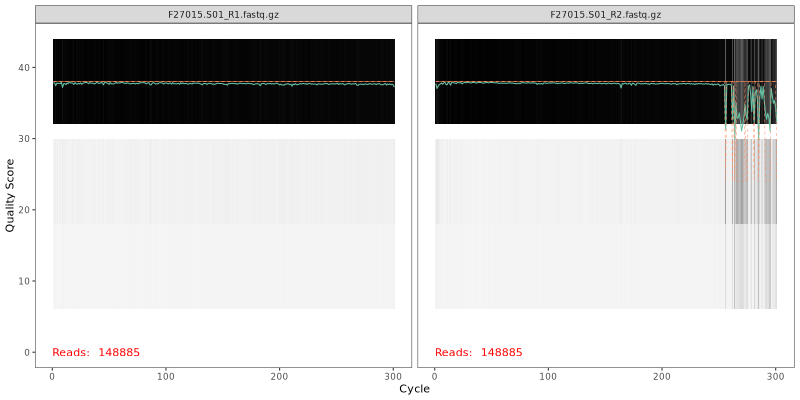Click the "Cycle" x-axis title
This screenshot has width=800, height=400.
414,388
